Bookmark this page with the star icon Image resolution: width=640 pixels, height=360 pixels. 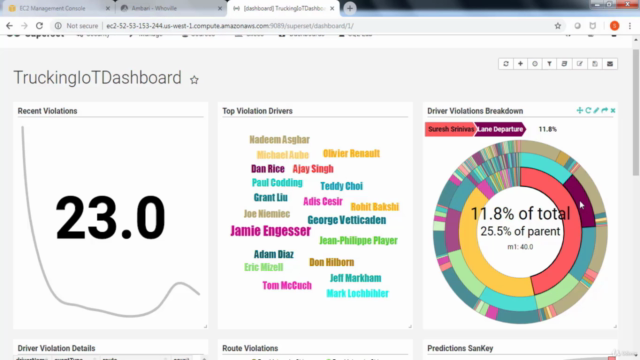[x=558, y=26]
